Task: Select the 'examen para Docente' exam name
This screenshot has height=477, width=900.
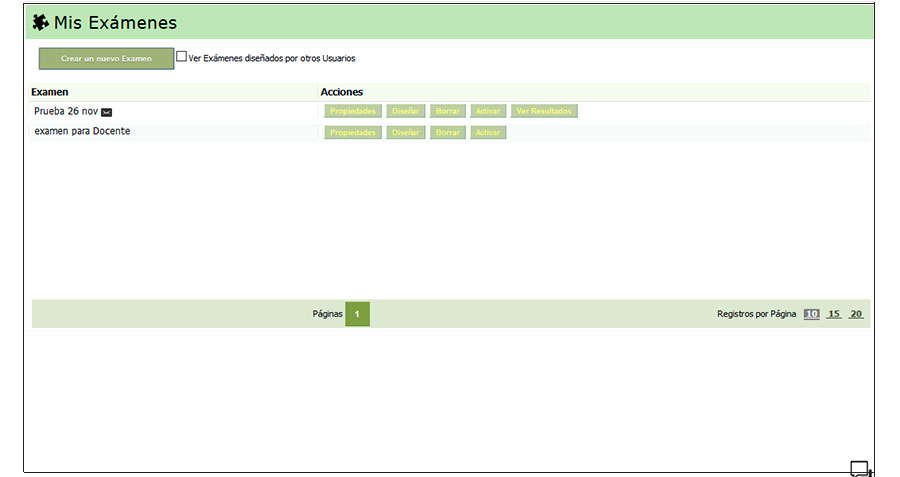Action: tap(82, 132)
